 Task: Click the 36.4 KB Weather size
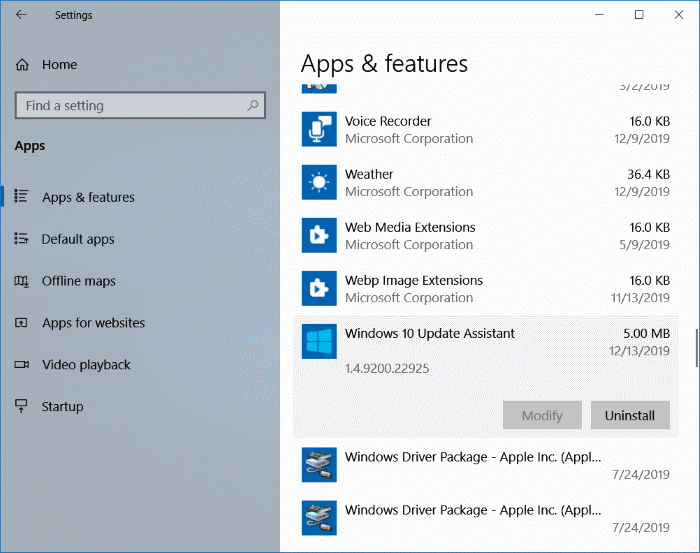(x=648, y=174)
